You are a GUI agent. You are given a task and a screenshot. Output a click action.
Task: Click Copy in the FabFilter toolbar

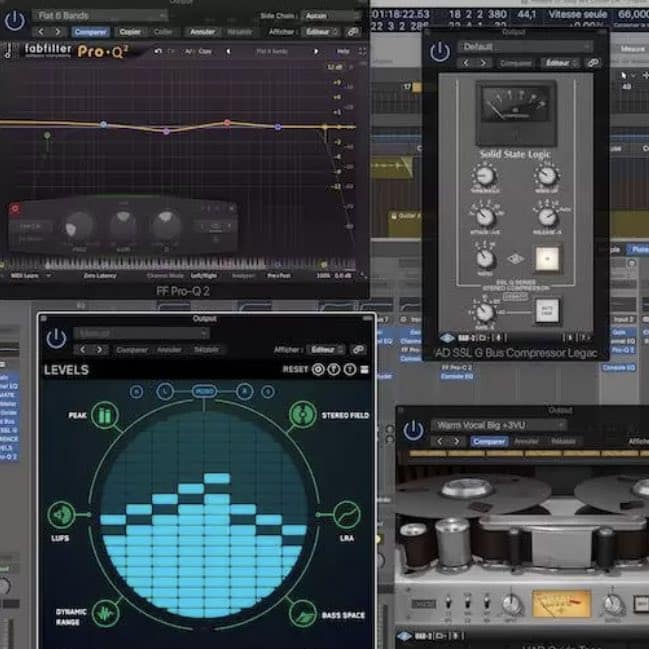tap(205, 51)
